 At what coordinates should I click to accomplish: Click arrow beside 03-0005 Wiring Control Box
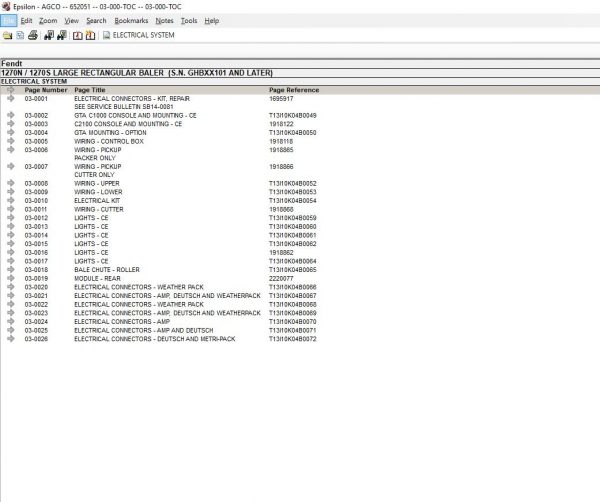click(x=11, y=141)
